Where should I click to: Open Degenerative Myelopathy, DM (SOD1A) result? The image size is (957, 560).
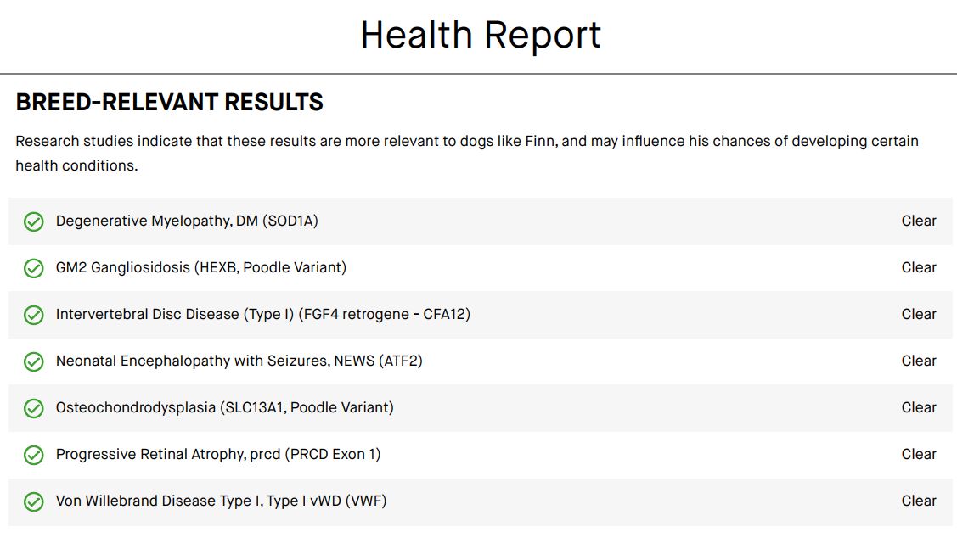tap(480, 221)
